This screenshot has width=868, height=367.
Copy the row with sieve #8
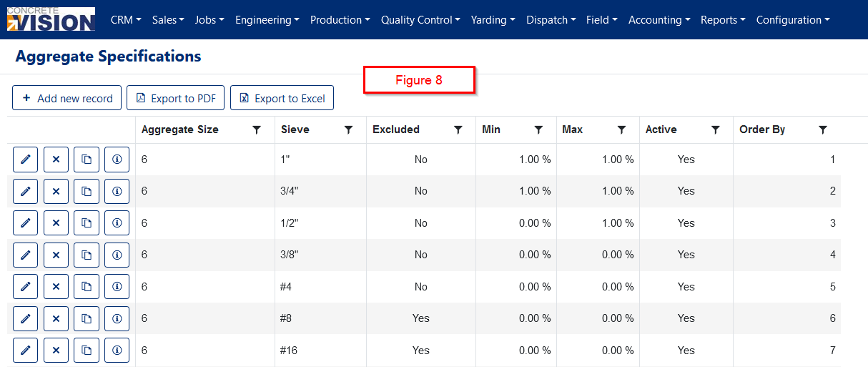[x=87, y=318]
